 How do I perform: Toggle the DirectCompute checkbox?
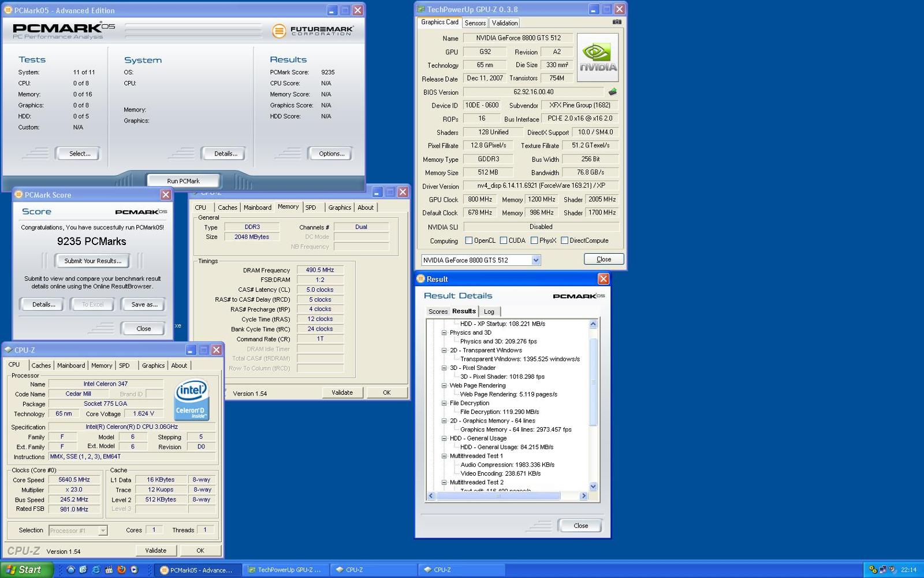click(564, 240)
